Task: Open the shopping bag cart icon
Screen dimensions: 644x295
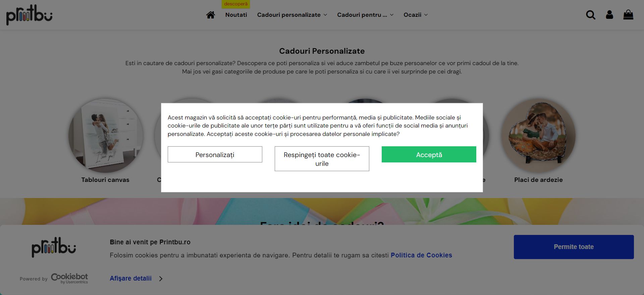Action: (628, 15)
